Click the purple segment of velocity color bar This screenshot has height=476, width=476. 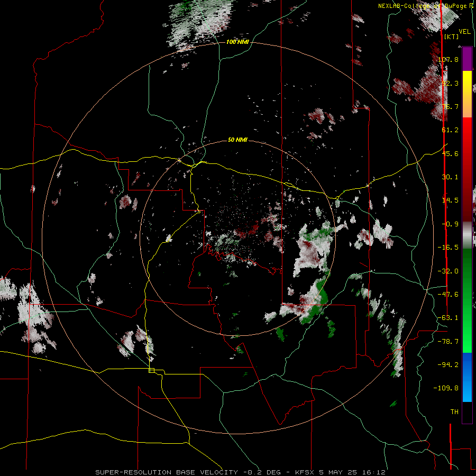coord(467,59)
